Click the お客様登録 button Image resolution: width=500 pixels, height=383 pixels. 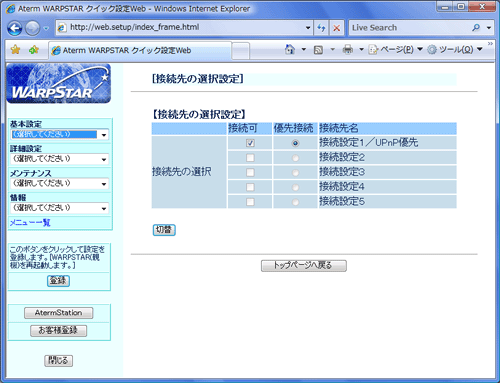tap(59, 331)
